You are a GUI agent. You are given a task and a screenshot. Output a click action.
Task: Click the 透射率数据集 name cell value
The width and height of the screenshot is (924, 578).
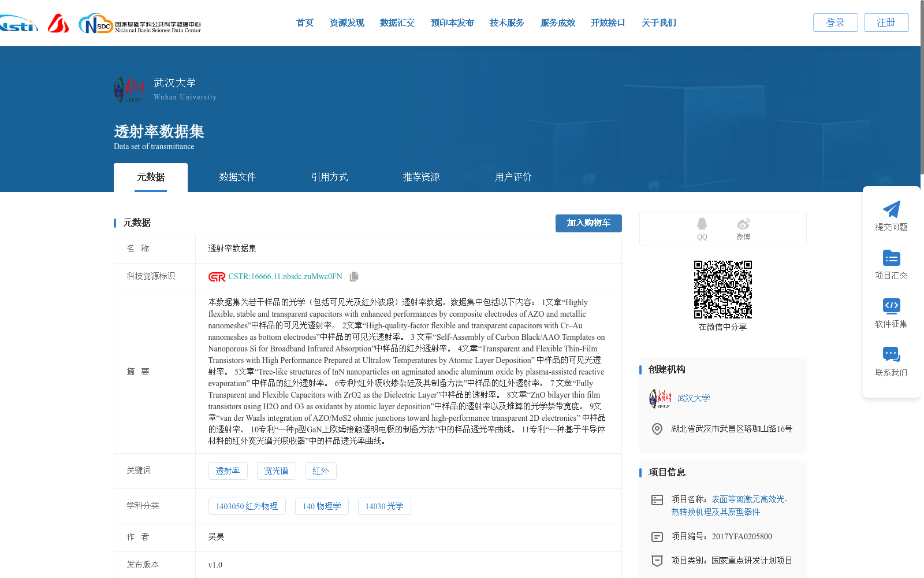pyautogui.click(x=232, y=249)
